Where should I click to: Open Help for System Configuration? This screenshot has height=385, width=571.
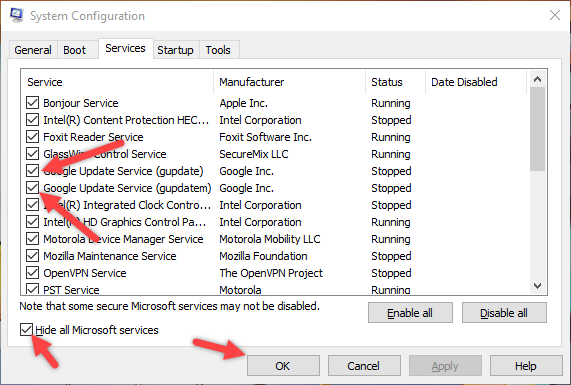click(x=526, y=366)
